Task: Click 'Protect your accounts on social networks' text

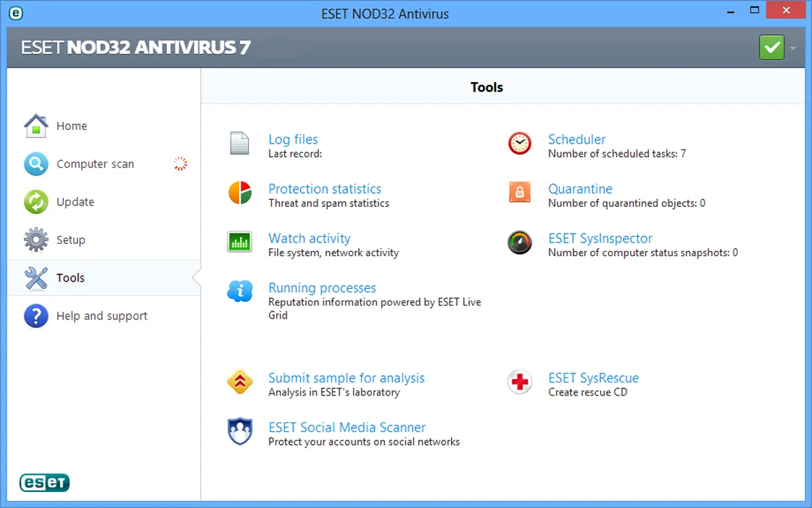Action: coord(363,442)
